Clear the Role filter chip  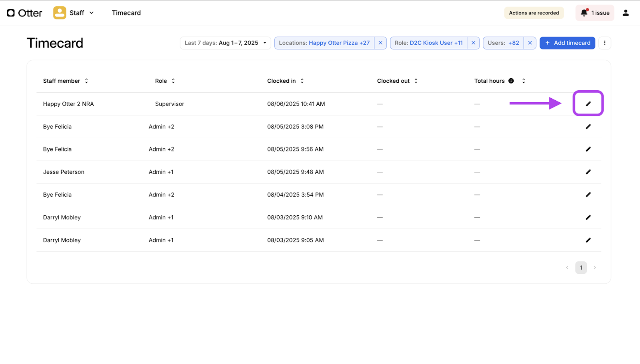click(473, 43)
